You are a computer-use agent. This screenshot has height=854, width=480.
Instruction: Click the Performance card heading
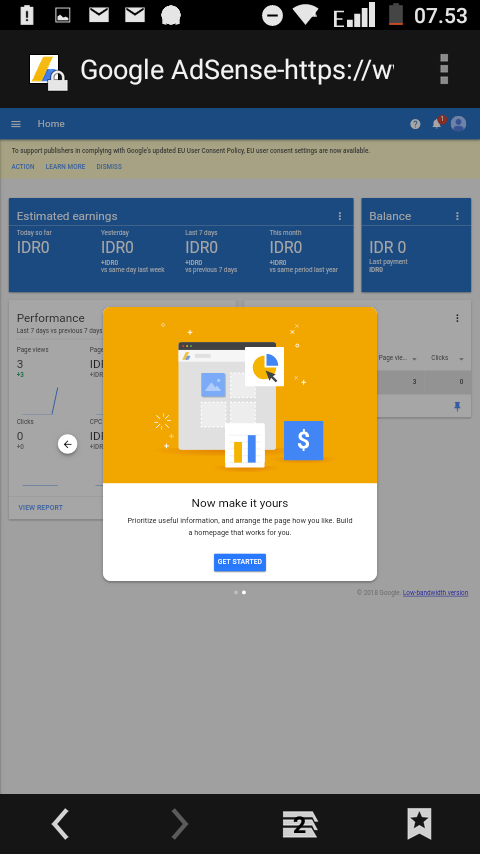(x=51, y=318)
